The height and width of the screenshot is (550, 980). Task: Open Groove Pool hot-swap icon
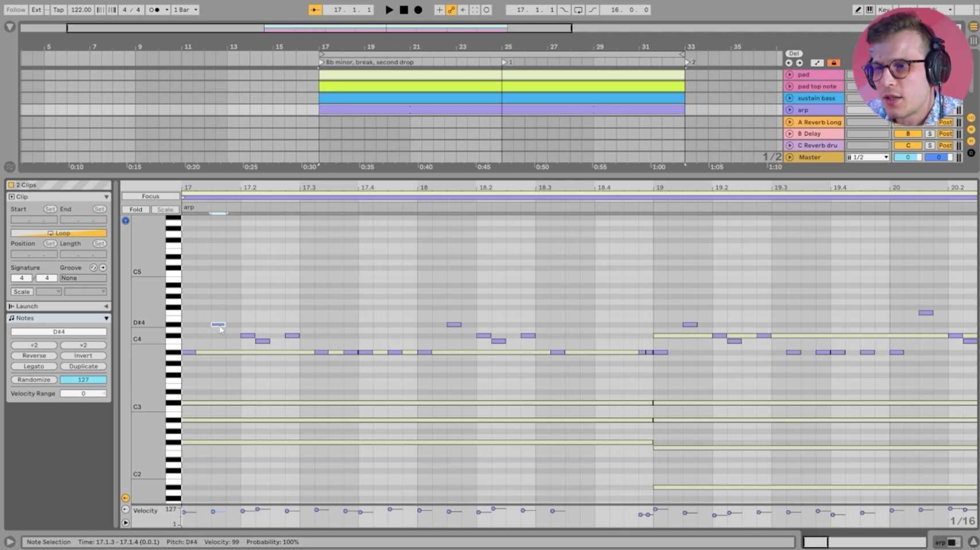tap(93, 268)
